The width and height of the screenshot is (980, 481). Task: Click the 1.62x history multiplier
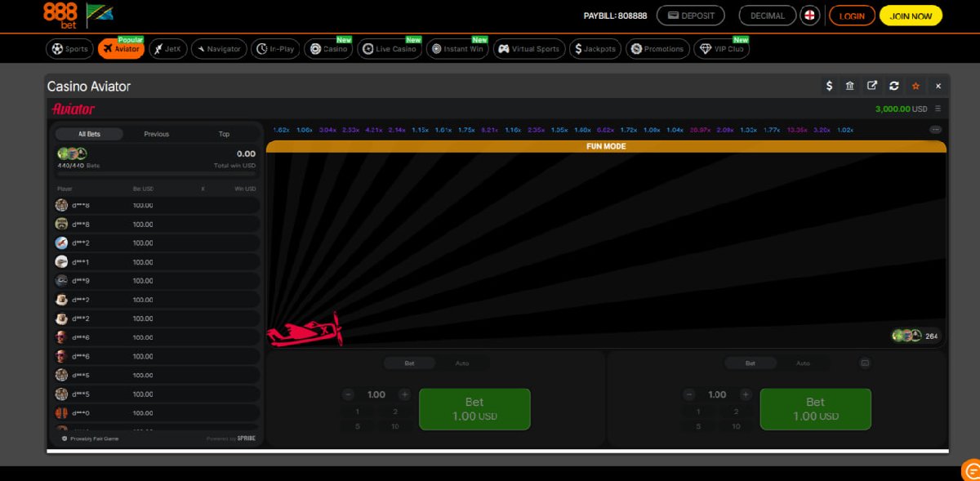[x=281, y=130]
